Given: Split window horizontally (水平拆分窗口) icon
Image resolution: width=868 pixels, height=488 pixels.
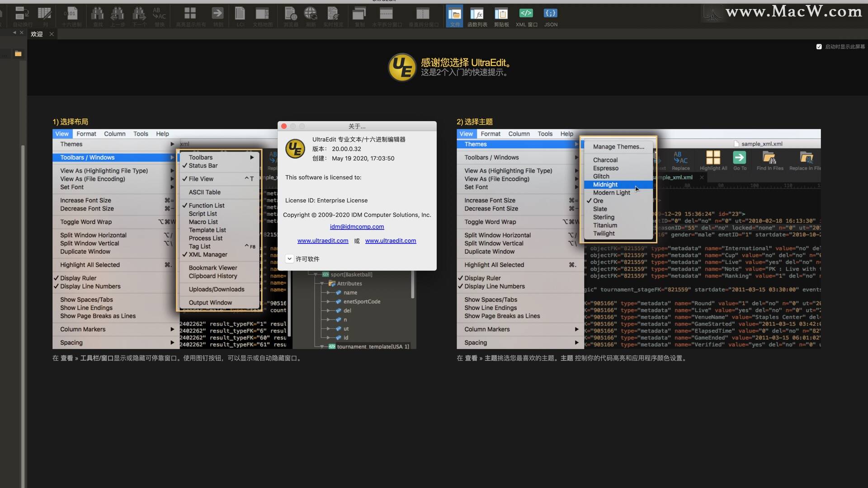Looking at the screenshot, I should coord(387,17).
